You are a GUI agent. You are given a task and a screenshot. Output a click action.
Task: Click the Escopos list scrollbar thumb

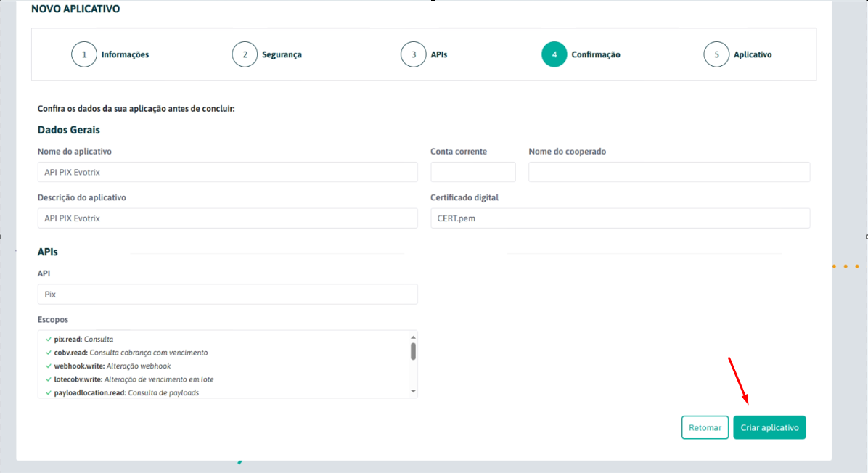(x=413, y=351)
